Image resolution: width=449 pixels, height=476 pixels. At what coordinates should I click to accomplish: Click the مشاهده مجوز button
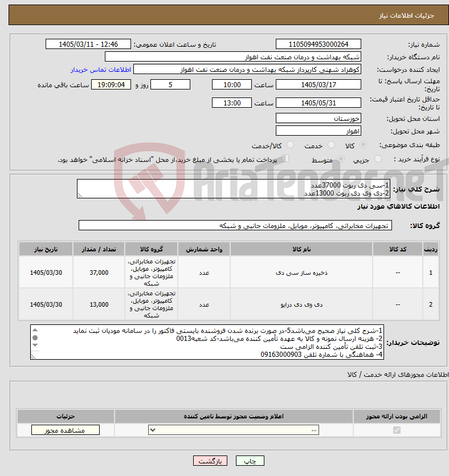tap(65, 430)
